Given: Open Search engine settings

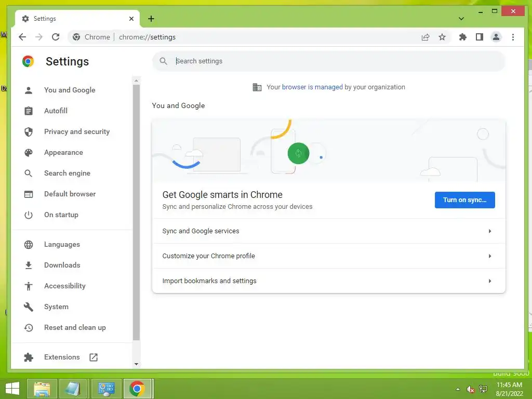Looking at the screenshot, I should (67, 173).
